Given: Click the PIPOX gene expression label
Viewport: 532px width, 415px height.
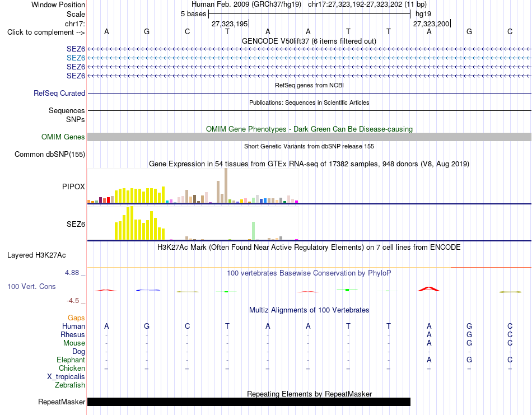Looking at the screenshot, I should [x=73, y=186].
